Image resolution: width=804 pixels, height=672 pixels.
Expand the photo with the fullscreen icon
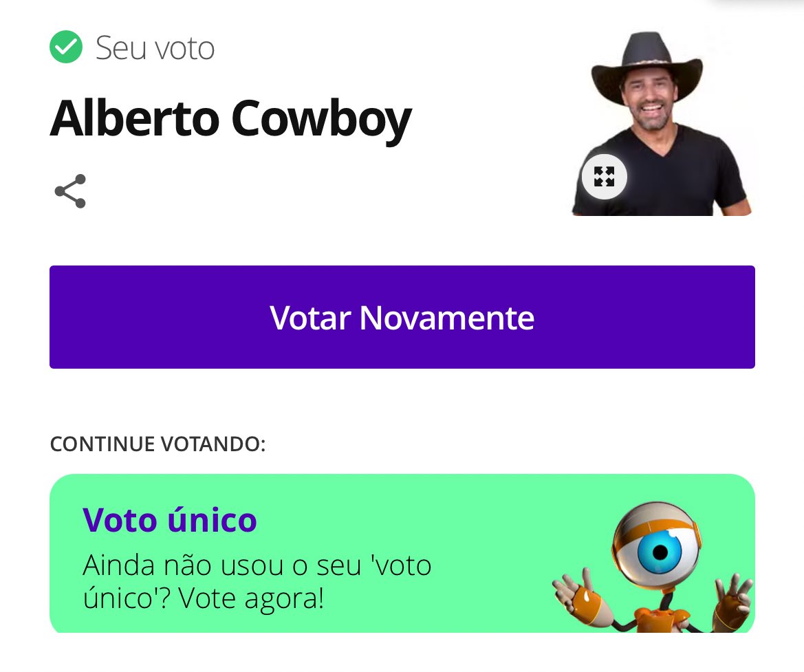604,177
